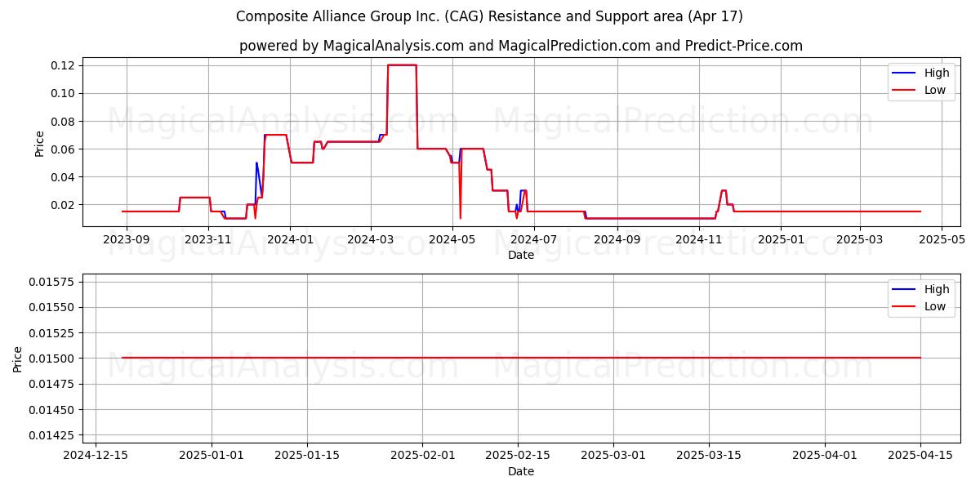Image resolution: width=980 pixels, height=490 pixels.
Task: Click the 0.08 y-axis label in the top chart
Action: coord(63,121)
